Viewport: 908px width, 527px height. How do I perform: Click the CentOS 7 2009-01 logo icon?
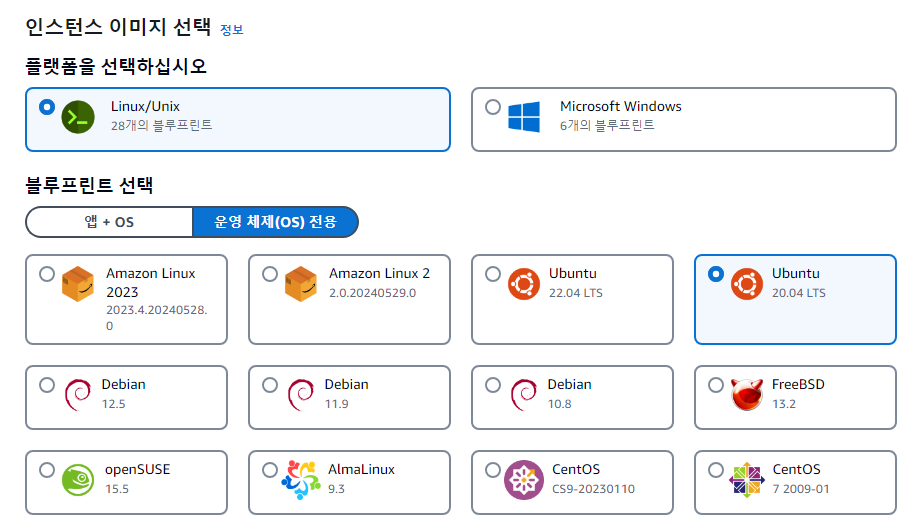coord(747,480)
